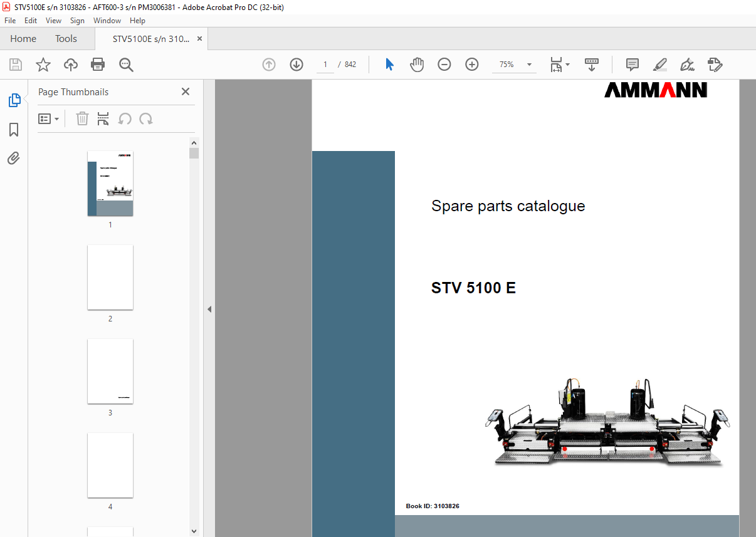Open the Bookmarks pane icon
This screenshot has height=537, width=756.
(x=14, y=130)
